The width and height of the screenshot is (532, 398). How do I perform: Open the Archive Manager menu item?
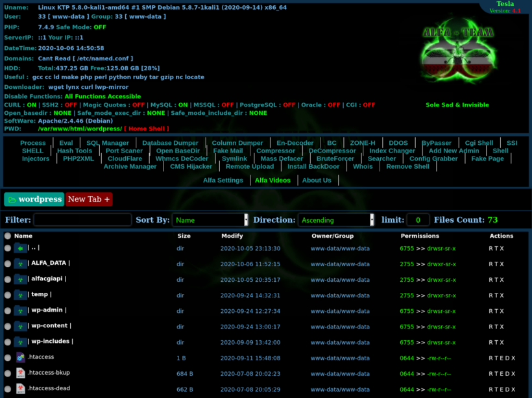[130, 166]
